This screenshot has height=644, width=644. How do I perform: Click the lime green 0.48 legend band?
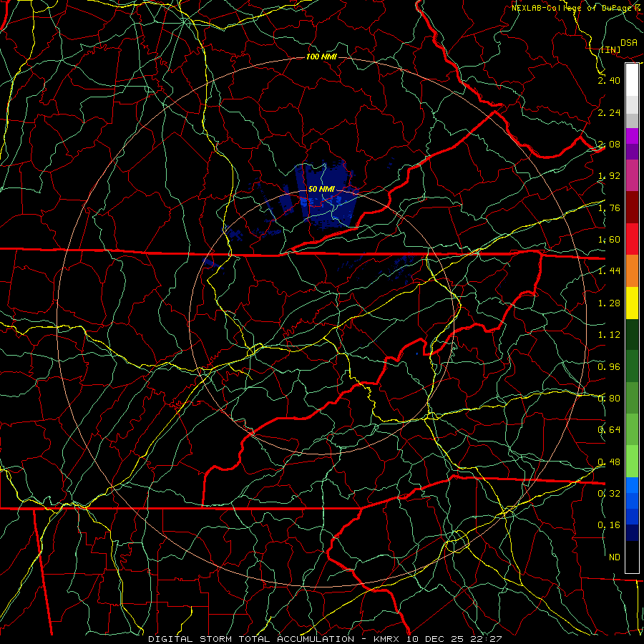click(x=632, y=462)
